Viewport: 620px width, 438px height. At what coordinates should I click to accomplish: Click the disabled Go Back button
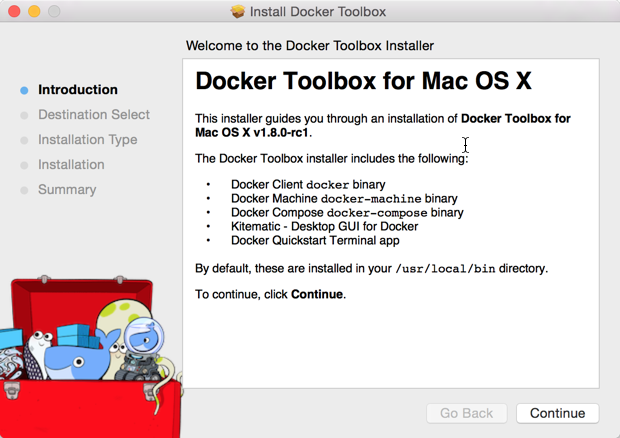(466, 413)
